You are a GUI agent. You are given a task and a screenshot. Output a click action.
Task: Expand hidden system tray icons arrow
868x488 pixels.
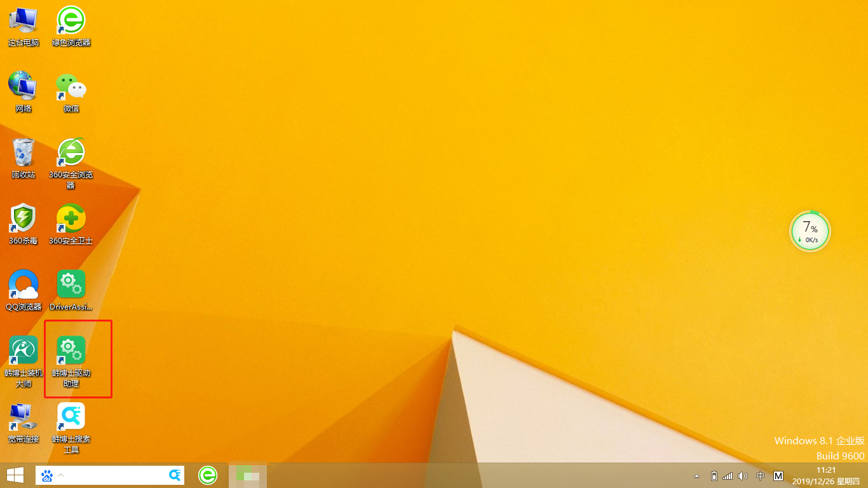(x=697, y=476)
